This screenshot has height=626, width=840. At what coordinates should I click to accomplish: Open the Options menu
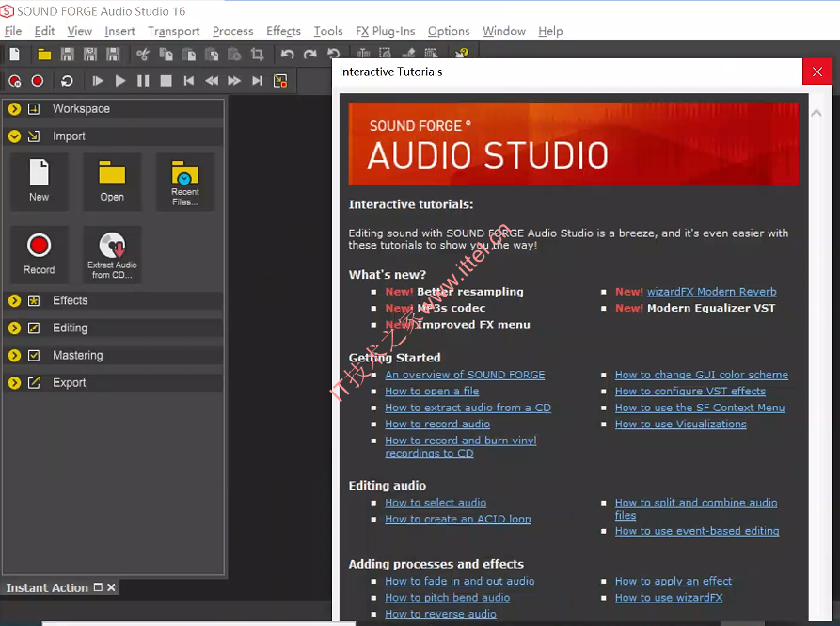click(449, 31)
